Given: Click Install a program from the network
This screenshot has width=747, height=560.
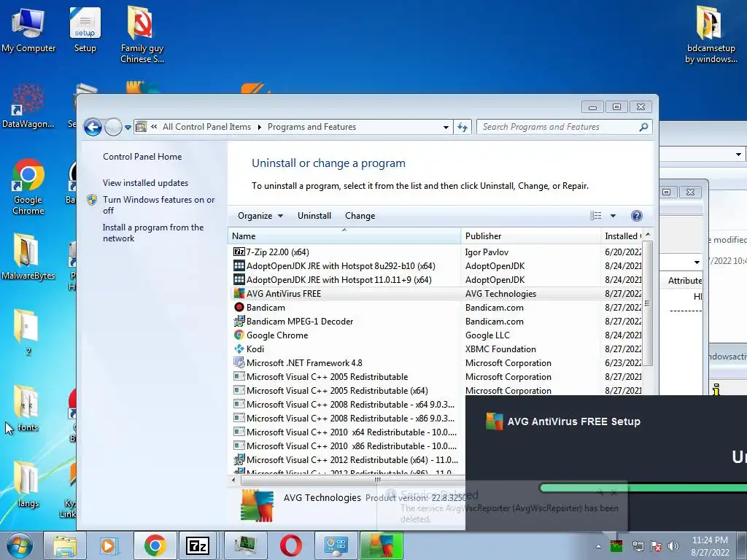Looking at the screenshot, I should [153, 233].
